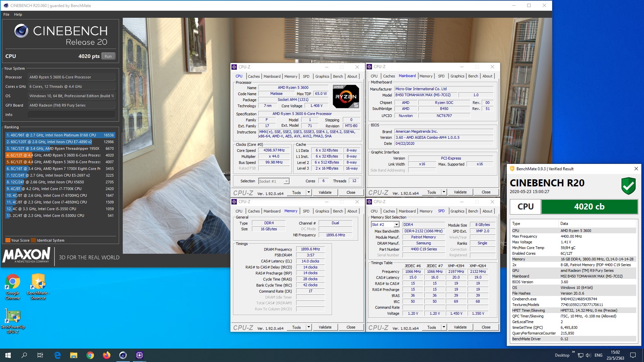The image size is (644, 362).
Task: Click BenchMate Memory row 16 GB DDR4
Action: point(573,259)
